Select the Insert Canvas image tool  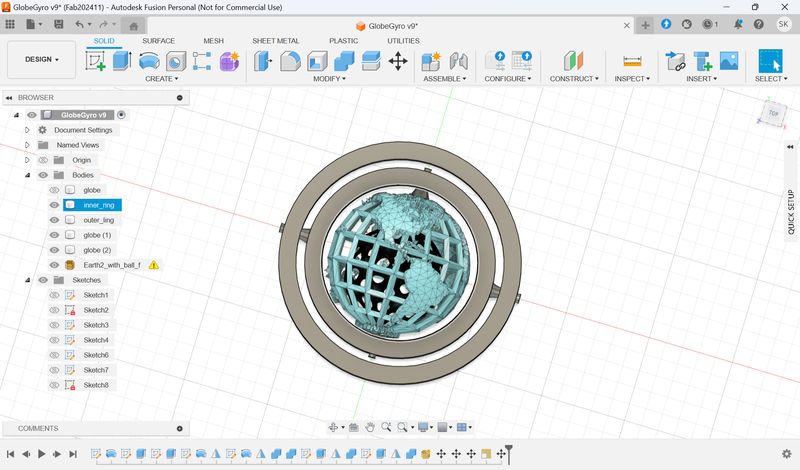729,61
